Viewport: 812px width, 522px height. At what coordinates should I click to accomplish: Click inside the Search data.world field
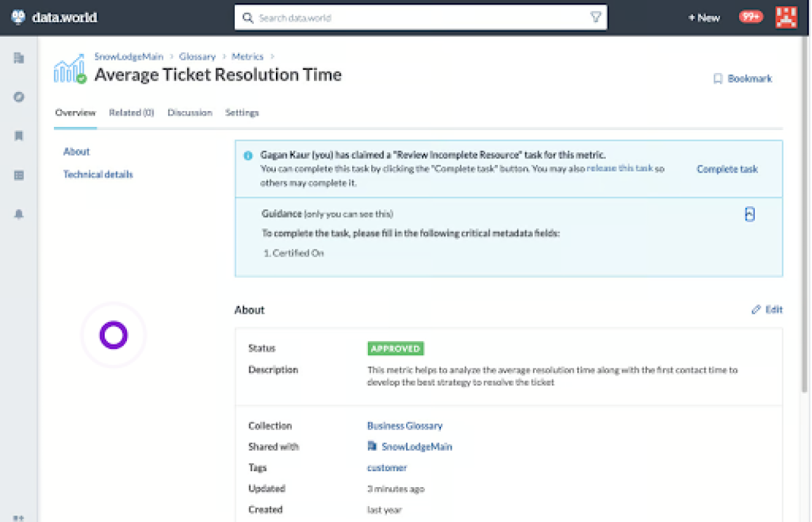[x=421, y=18]
